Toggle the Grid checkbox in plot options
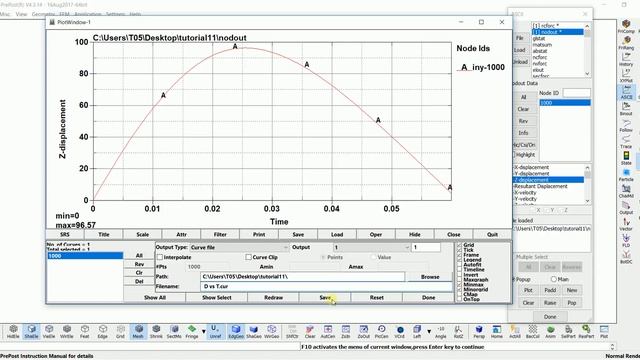This screenshot has width=640, height=360. pos(460,245)
